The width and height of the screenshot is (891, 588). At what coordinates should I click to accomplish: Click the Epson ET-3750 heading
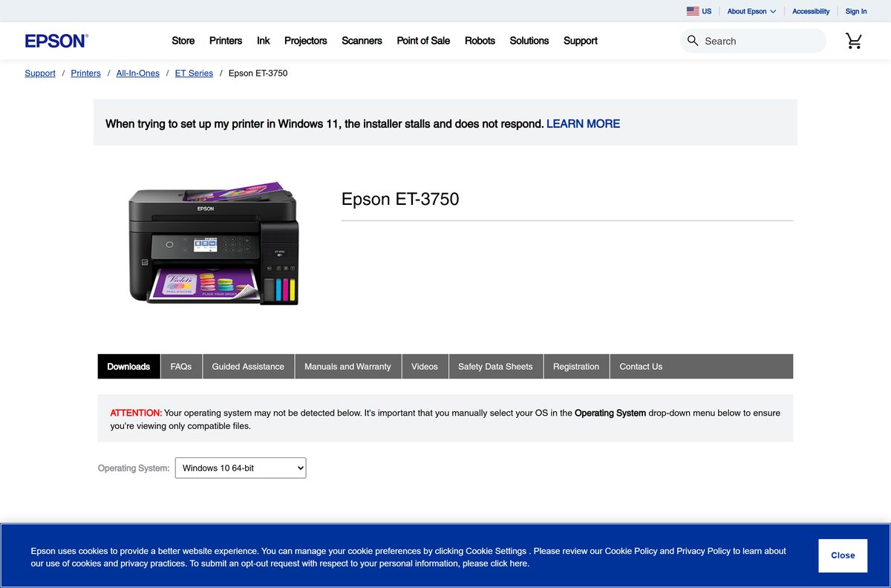click(400, 199)
